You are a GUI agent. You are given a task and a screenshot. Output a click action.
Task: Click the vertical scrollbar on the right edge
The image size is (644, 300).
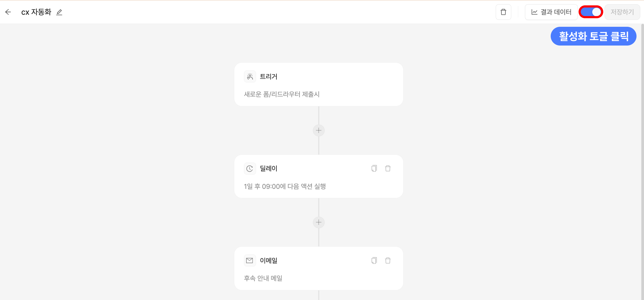(642, 161)
